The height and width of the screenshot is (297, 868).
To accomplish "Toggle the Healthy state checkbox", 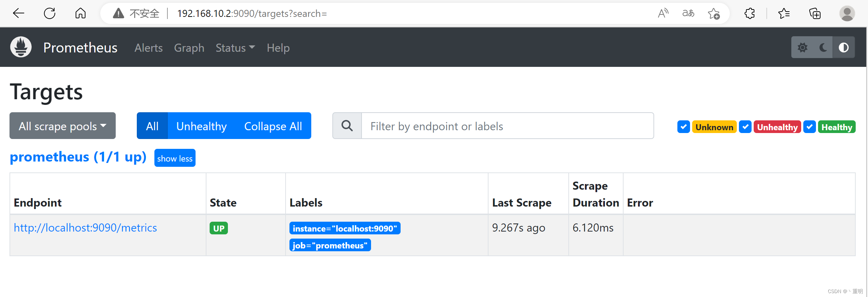I will [x=810, y=127].
